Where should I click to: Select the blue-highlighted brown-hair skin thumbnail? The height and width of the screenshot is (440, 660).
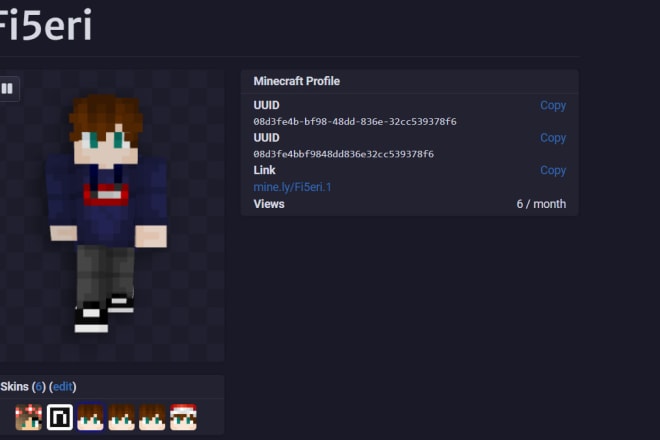90,417
